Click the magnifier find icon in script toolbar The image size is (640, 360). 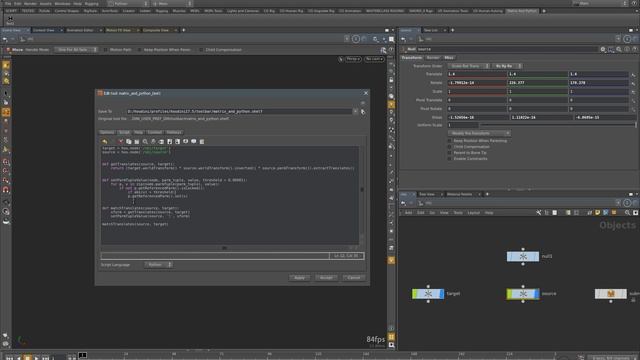click(145, 142)
